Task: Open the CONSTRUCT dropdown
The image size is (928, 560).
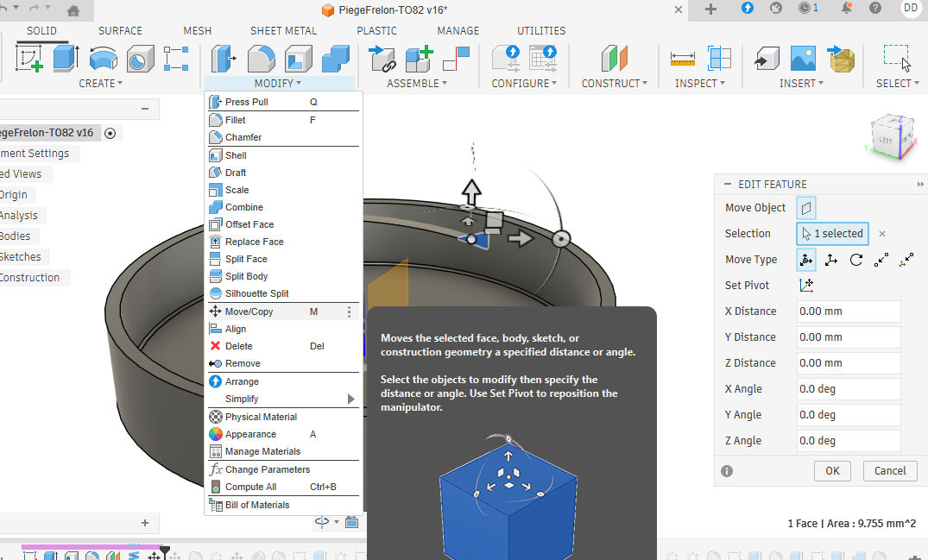Action: pyautogui.click(x=615, y=84)
